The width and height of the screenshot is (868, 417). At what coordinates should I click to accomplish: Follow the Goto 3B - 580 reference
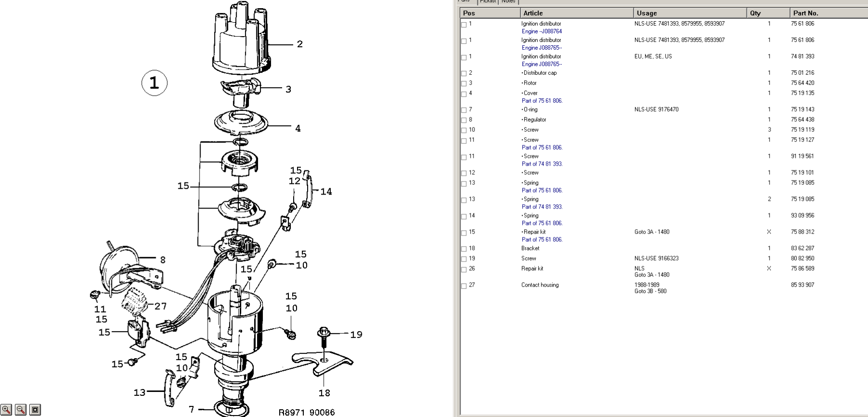click(650, 292)
